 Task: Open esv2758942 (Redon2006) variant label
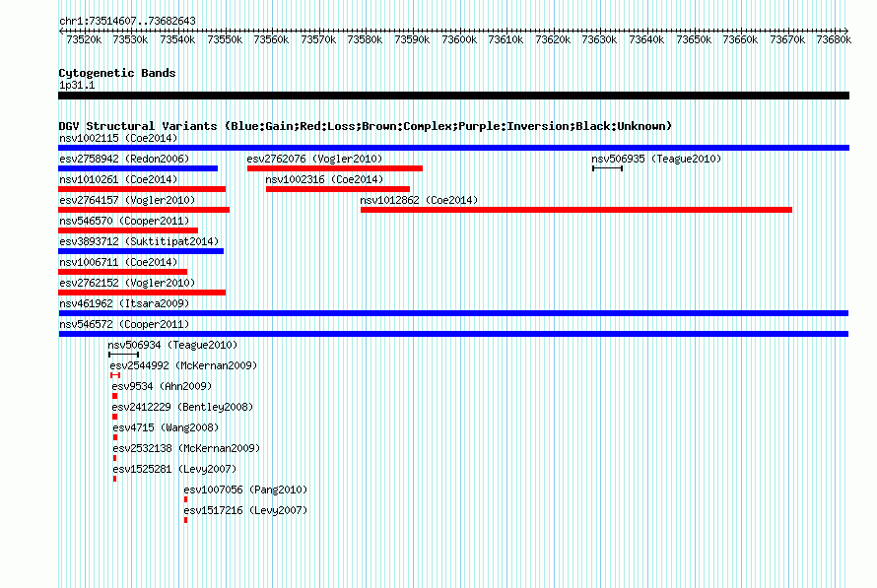tap(124, 159)
